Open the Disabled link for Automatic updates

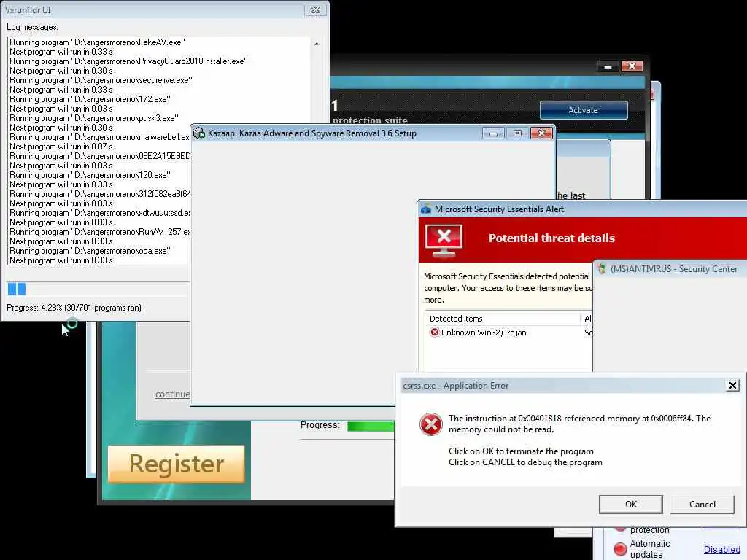pos(721,550)
